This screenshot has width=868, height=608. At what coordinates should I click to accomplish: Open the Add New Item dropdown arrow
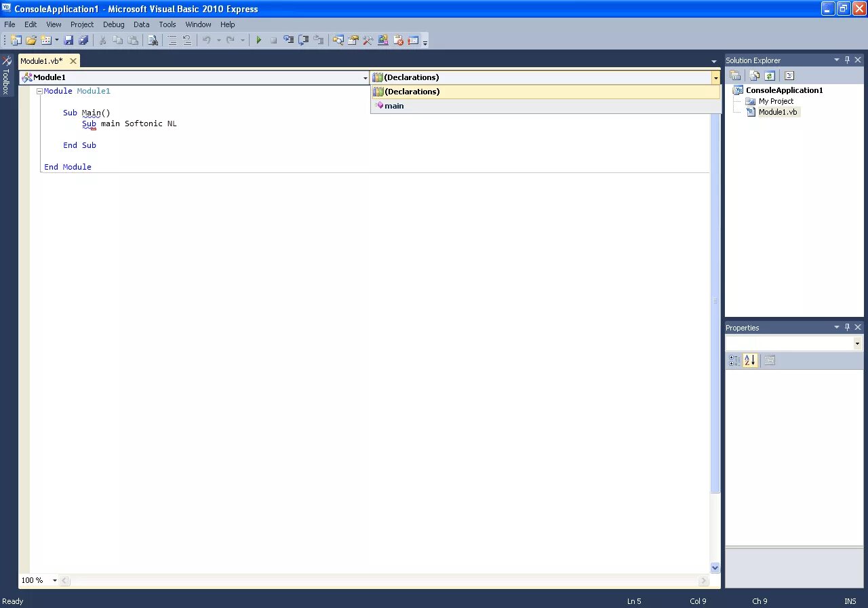pos(56,40)
